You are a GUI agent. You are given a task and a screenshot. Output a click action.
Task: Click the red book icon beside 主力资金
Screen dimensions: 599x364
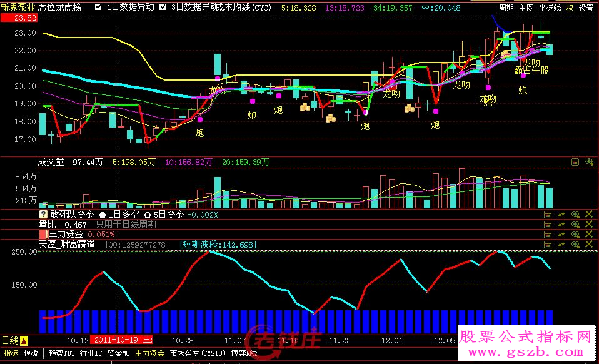click(43, 234)
